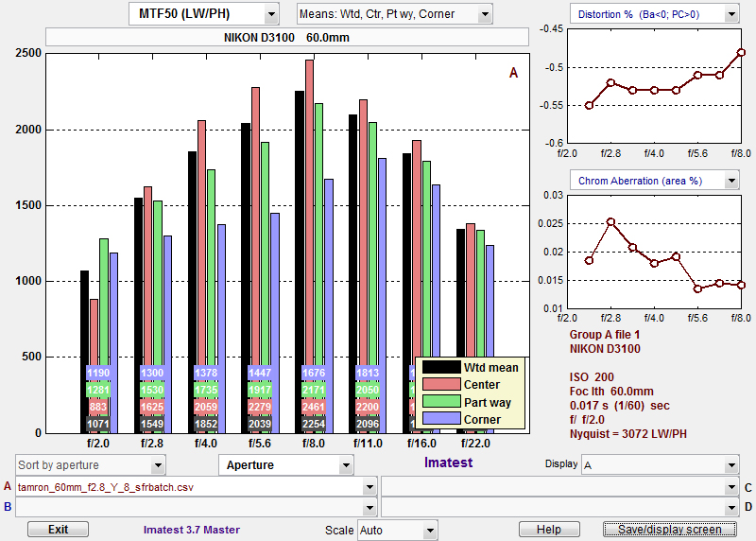
Task: Click the Nyquist = 3072 LW/PH text
Action: pyautogui.click(x=628, y=434)
